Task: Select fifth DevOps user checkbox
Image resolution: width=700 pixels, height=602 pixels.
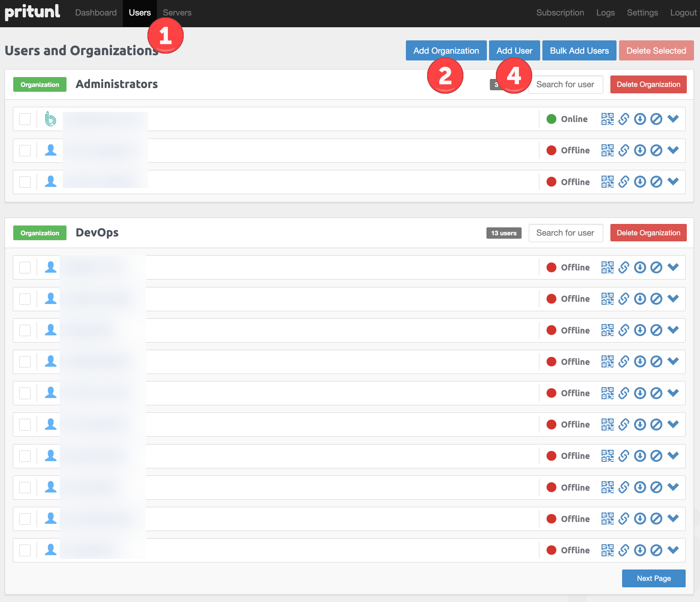Action: [25, 393]
